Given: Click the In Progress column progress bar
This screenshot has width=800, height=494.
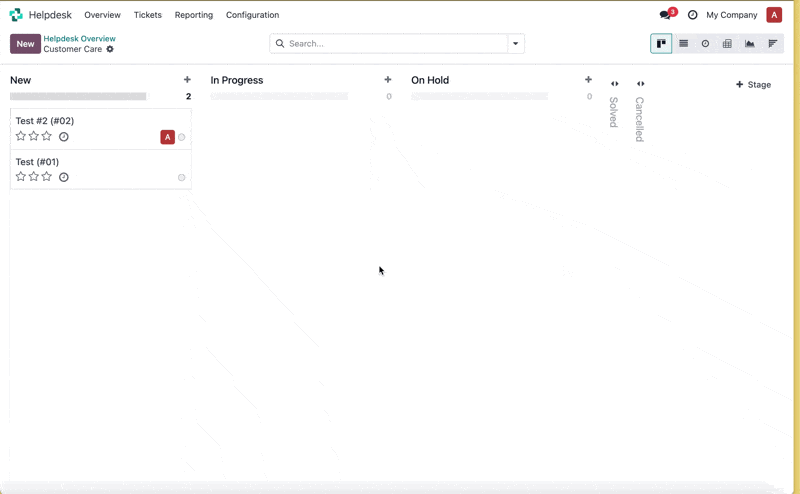Looking at the screenshot, I should click(279, 96).
